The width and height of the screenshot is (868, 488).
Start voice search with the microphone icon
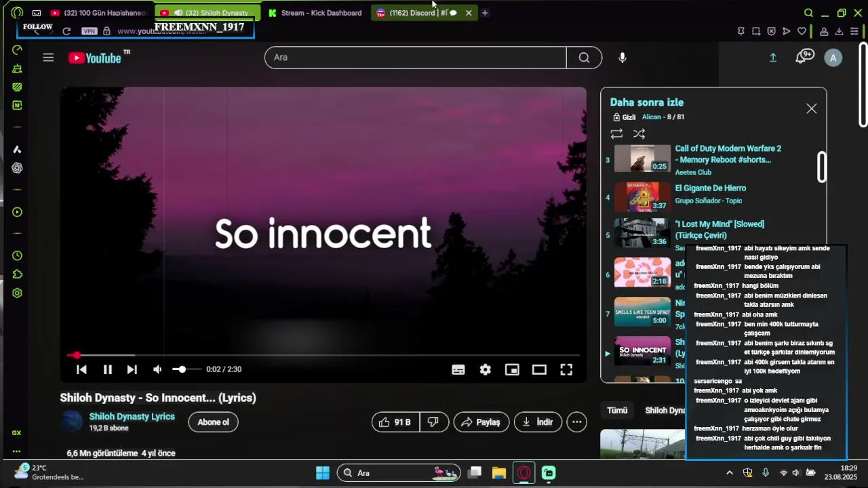pyautogui.click(x=623, y=58)
